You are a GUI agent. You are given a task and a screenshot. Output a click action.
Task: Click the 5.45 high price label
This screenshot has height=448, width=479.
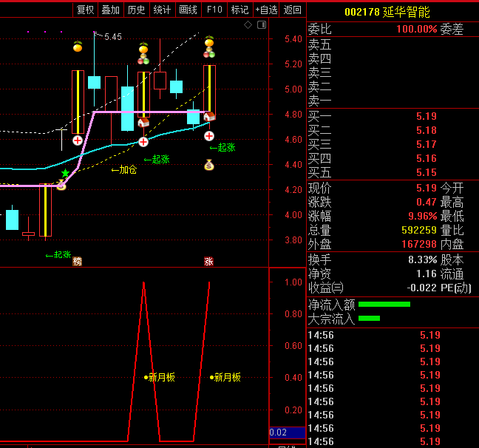pos(113,36)
